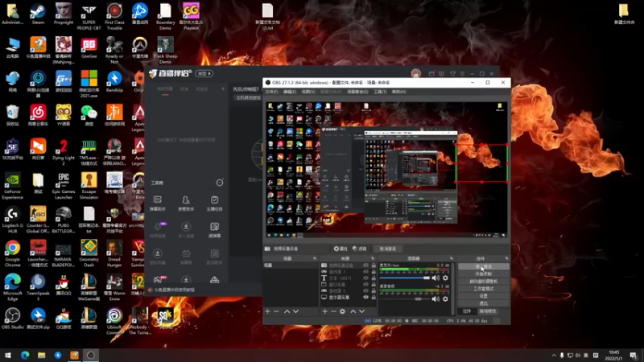Toggle visibility of 显示器采集 source
The image size is (644, 362).
point(365,297)
